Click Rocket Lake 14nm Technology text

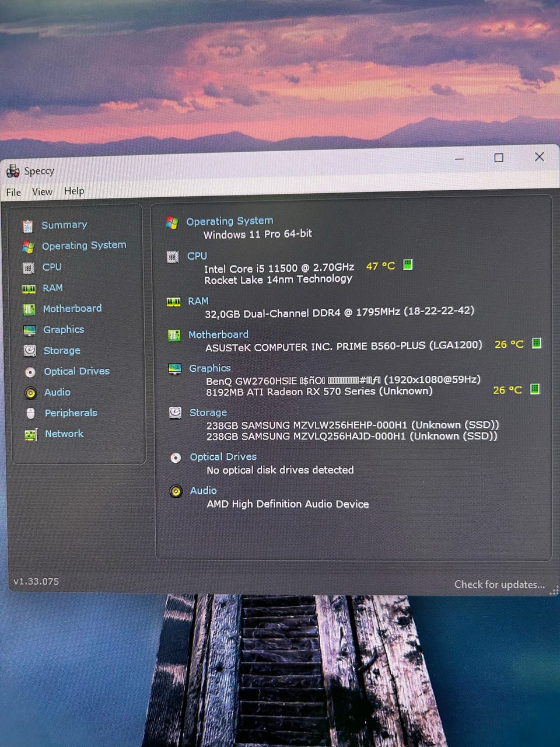point(278,280)
